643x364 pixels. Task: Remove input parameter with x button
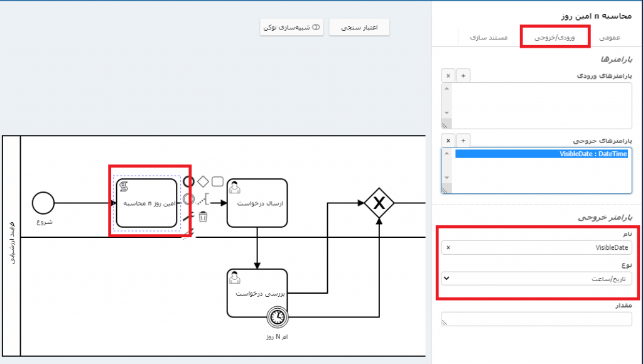(448, 75)
